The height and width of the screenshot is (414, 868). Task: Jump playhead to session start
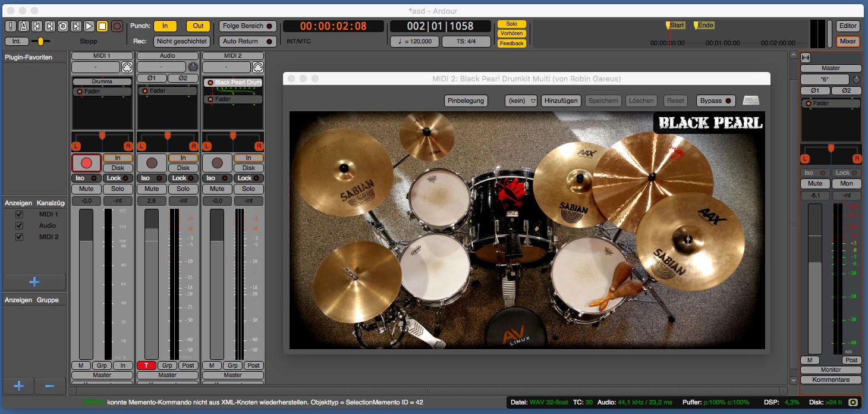point(36,26)
